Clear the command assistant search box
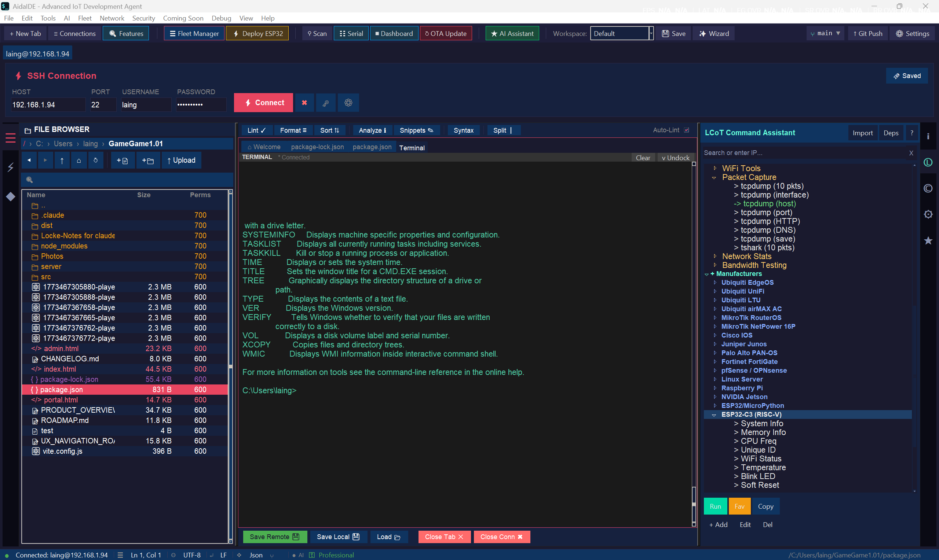Image resolution: width=939 pixels, height=560 pixels. [x=911, y=153]
